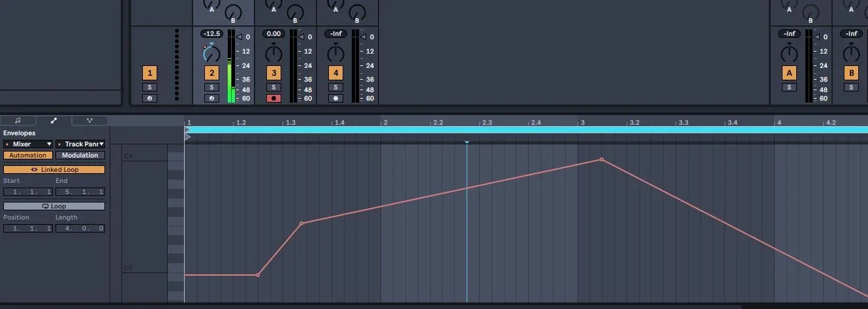Toggle return track A activator

(789, 73)
